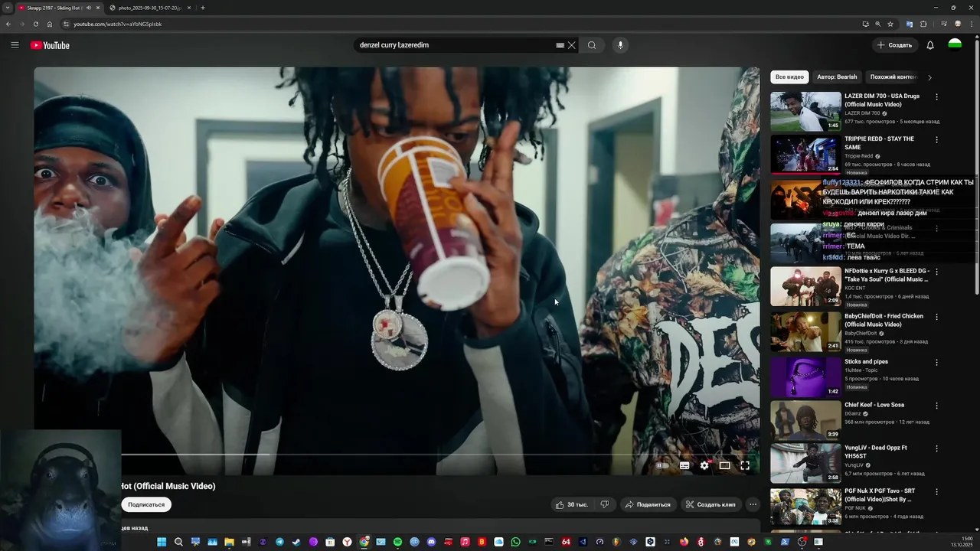Open the browser zoom magnifier icon
The width and height of the screenshot is (980, 551).
pos(877,24)
